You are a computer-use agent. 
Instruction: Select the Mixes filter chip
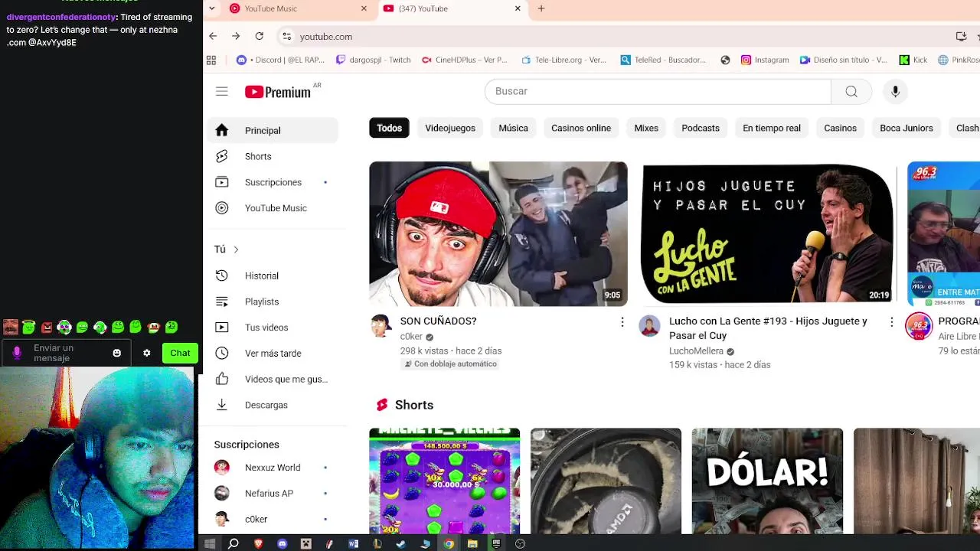tap(646, 128)
